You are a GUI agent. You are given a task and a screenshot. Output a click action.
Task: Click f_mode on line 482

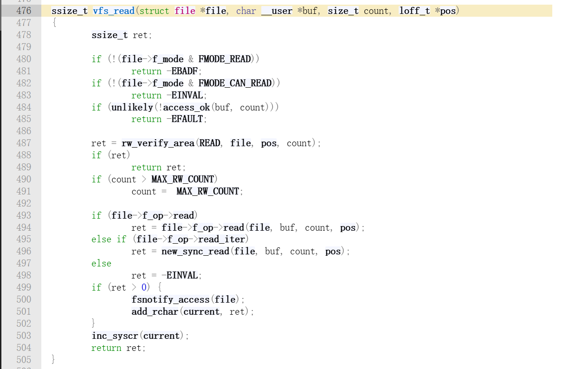168,83
